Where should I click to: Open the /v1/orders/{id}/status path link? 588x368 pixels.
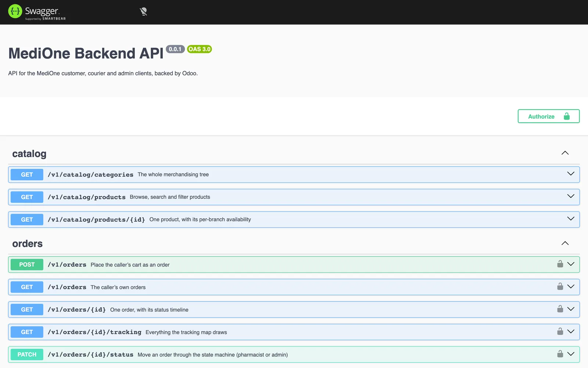pos(90,354)
